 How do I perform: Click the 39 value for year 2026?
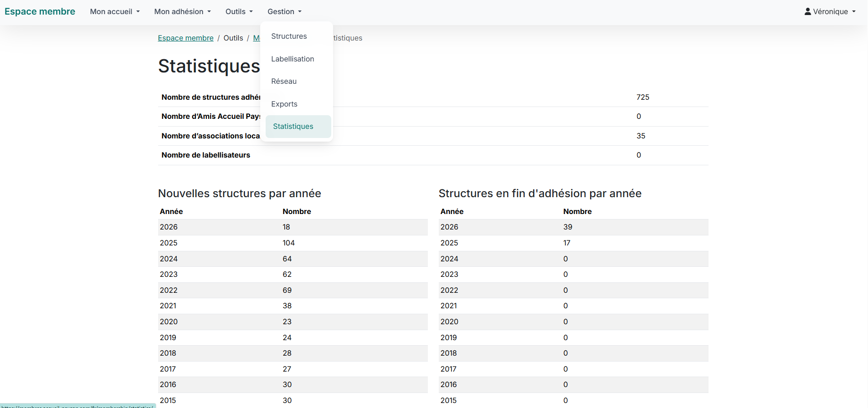pyautogui.click(x=568, y=227)
